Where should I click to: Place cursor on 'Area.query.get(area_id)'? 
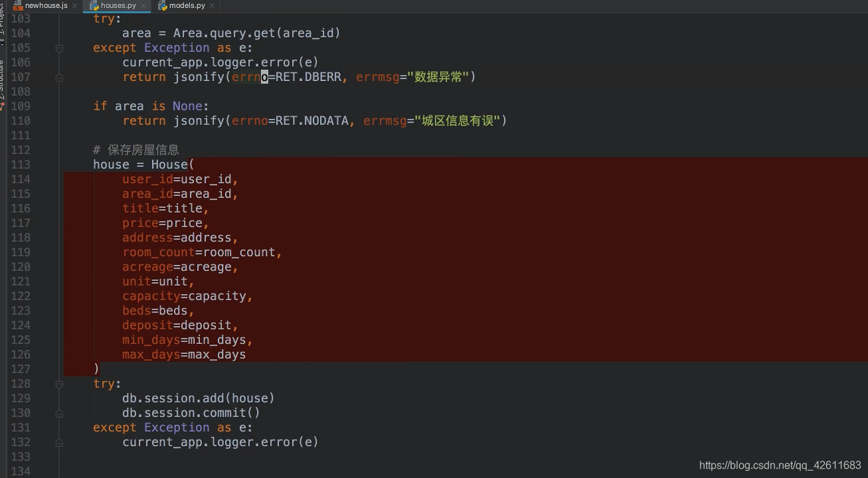coord(256,33)
